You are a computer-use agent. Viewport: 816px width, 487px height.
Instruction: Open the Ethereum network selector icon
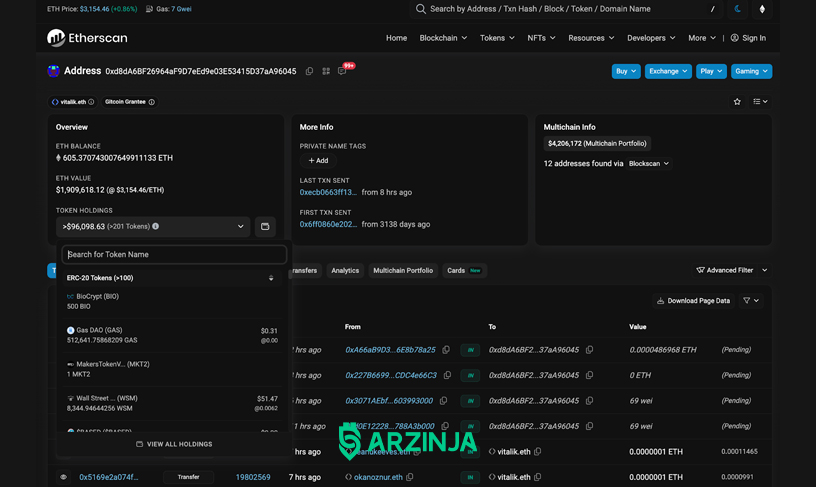762,9
